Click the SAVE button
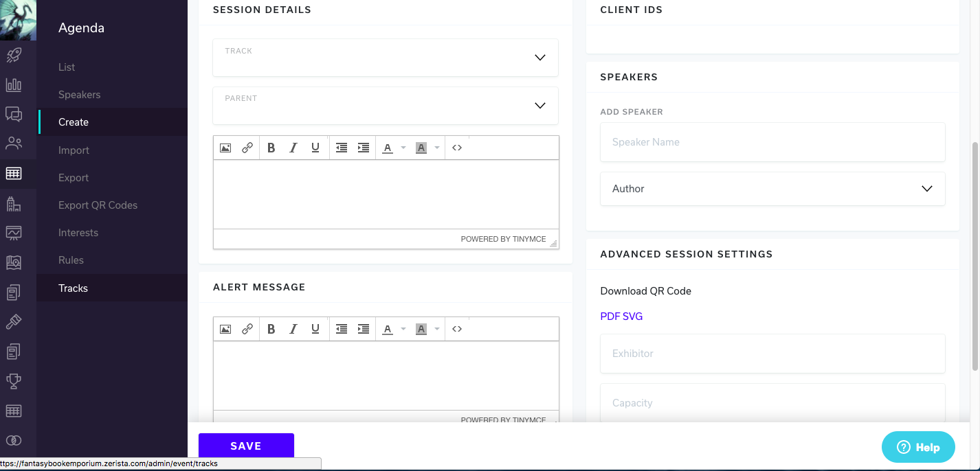The height and width of the screenshot is (471, 980). coord(246,446)
